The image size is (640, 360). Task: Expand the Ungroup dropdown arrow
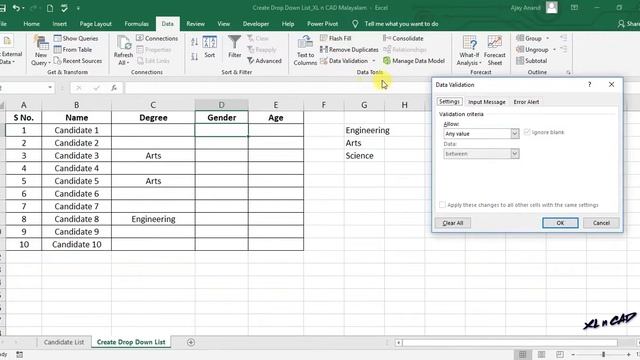(x=554, y=50)
